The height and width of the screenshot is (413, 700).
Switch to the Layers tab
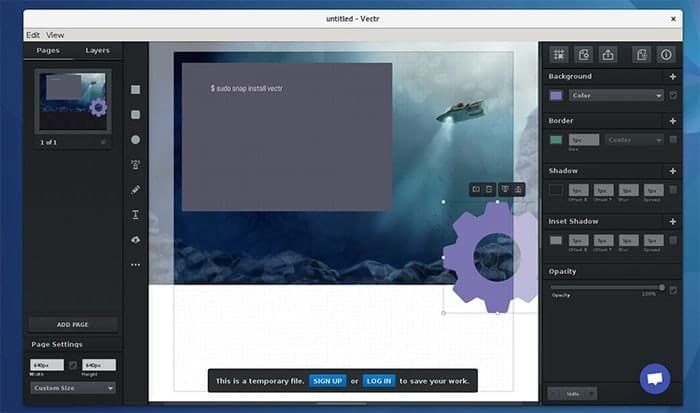(97, 50)
